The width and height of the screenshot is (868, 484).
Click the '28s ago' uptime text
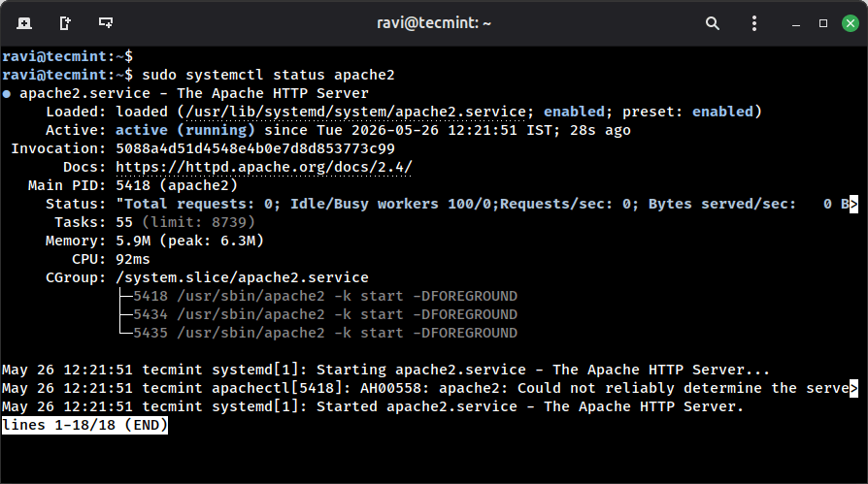click(600, 130)
